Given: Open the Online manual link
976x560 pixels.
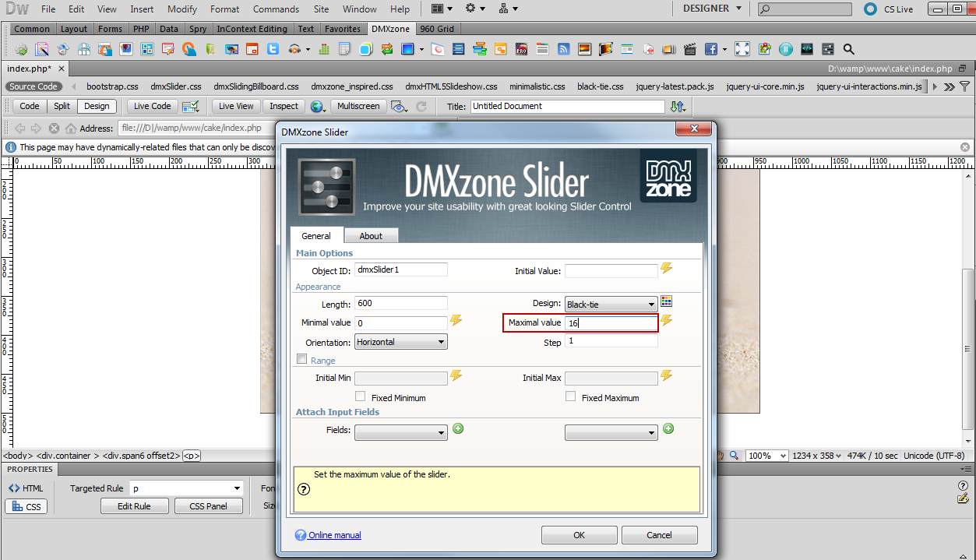Looking at the screenshot, I should pyautogui.click(x=335, y=535).
